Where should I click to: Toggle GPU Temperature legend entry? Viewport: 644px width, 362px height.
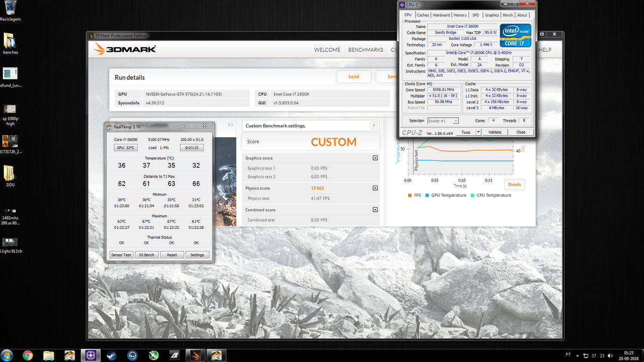pos(445,195)
